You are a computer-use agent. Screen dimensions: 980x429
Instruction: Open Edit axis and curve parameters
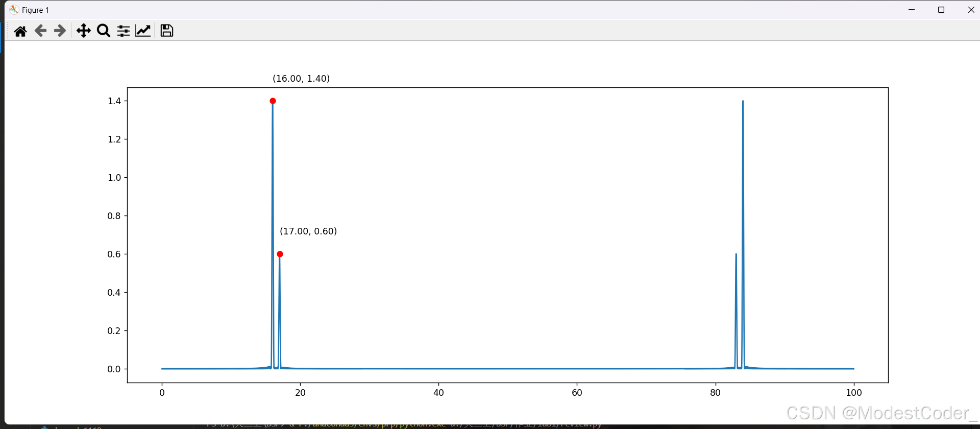143,31
